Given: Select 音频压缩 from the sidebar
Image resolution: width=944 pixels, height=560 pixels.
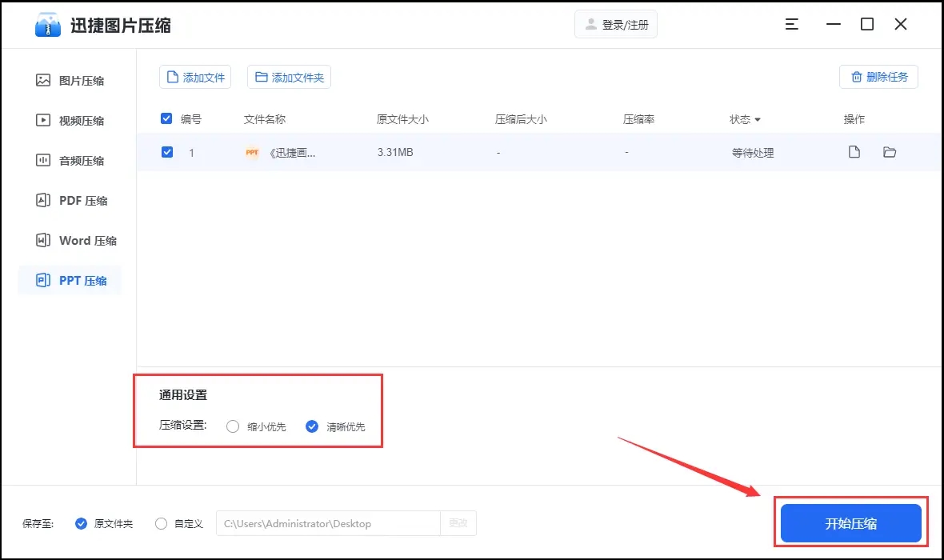Looking at the screenshot, I should [70, 161].
